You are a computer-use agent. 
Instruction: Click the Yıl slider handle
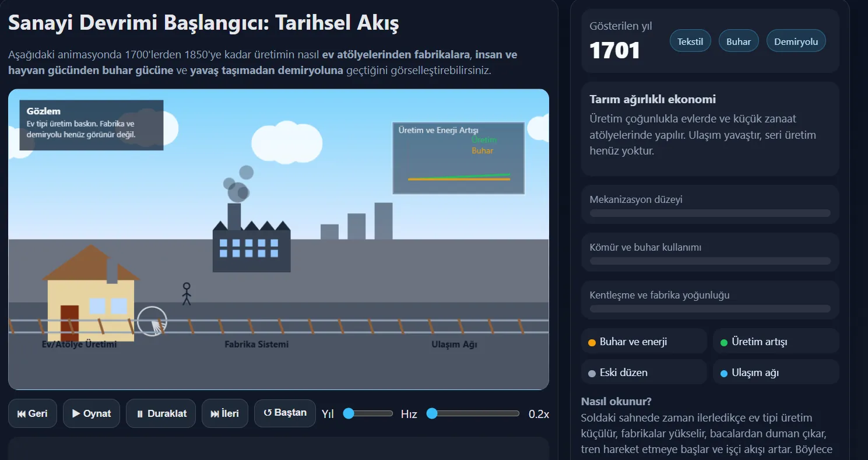click(349, 413)
